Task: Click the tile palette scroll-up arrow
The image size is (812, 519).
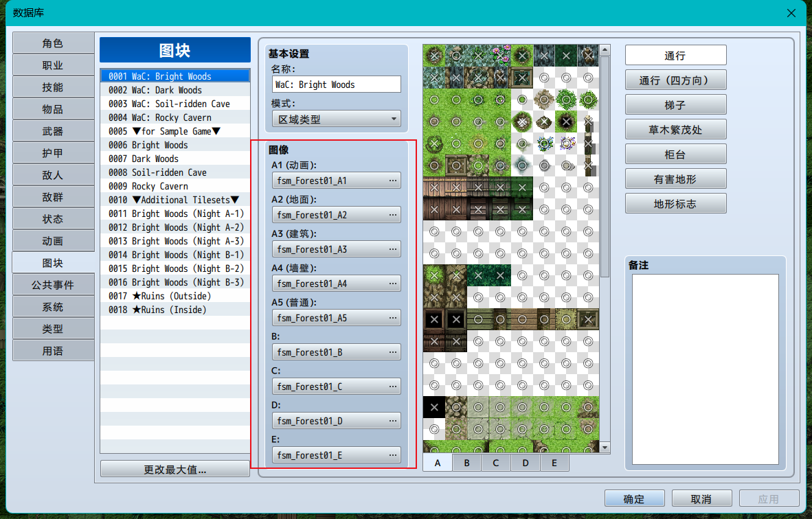Action: tap(605, 50)
